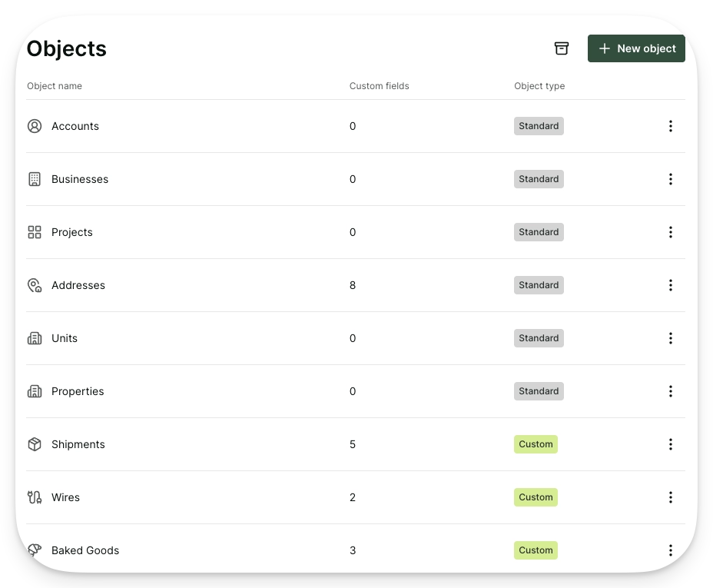This screenshot has width=713, height=588.
Task: Click the Standard badge in Properties row
Action: [539, 391]
